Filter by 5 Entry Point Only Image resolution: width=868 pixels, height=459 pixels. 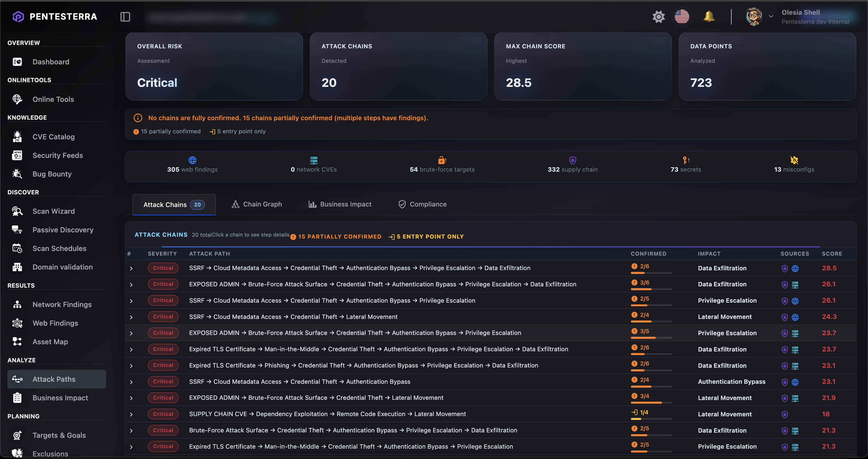pyautogui.click(x=426, y=236)
